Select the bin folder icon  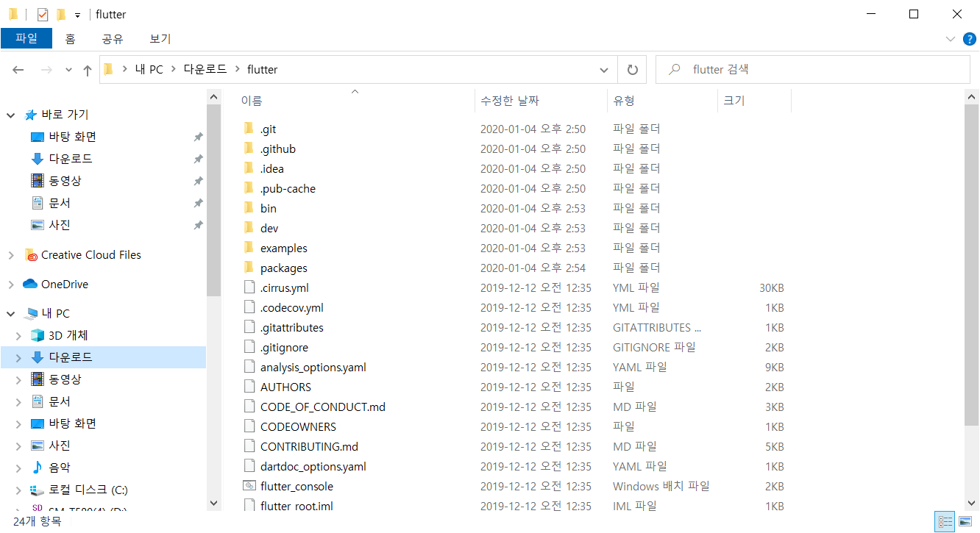click(x=248, y=208)
